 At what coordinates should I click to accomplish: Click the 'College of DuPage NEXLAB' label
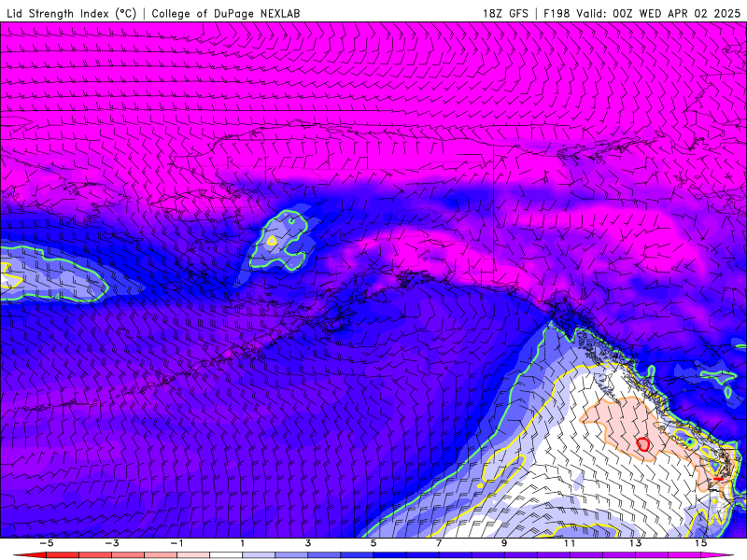[x=226, y=13]
